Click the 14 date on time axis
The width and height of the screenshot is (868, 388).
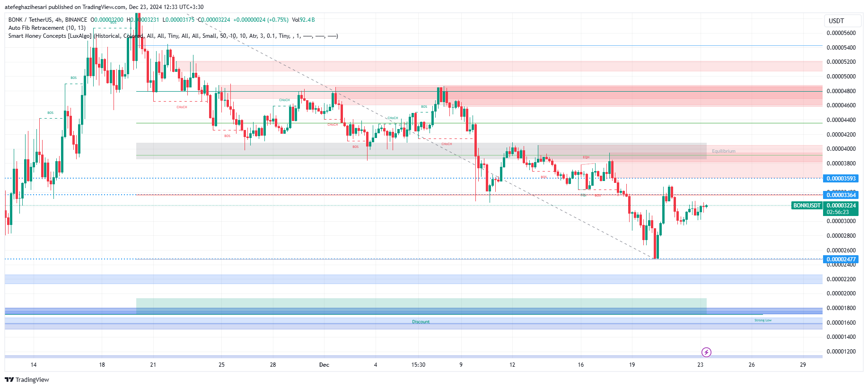pos(34,365)
